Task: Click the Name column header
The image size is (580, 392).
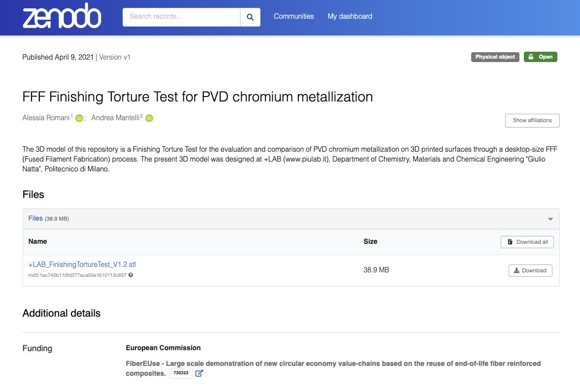Action: (x=38, y=241)
